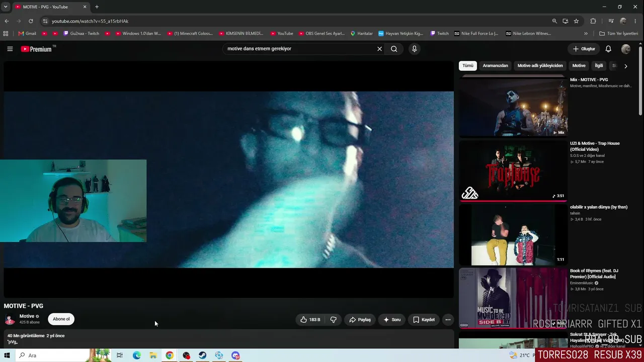The image size is (644, 362).
Task: Click the YouTube search magnifier button
Action: pos(394,49)
